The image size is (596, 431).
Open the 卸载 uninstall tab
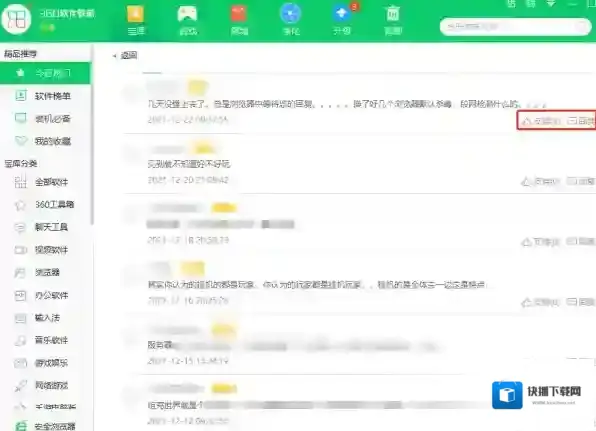point(393,21)
